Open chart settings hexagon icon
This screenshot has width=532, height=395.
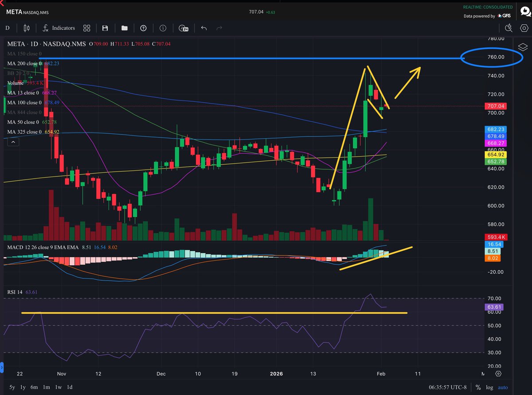point(524,28)
